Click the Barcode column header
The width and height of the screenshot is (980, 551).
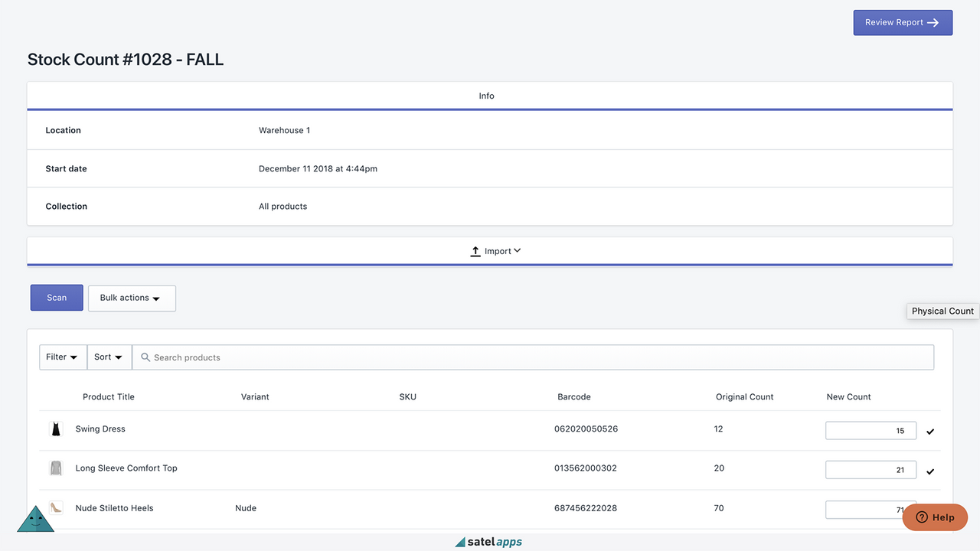574,397
